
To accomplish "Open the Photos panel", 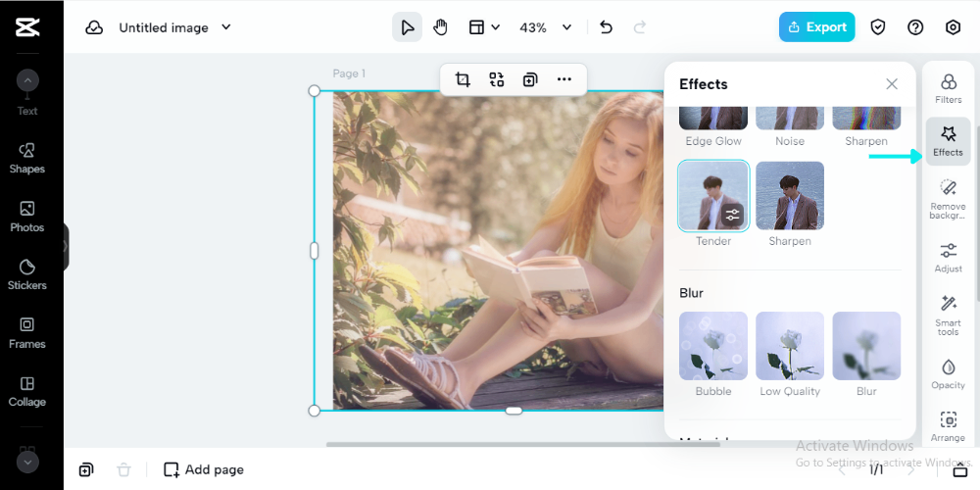I will pyautogui.click(x=26, y=217).
